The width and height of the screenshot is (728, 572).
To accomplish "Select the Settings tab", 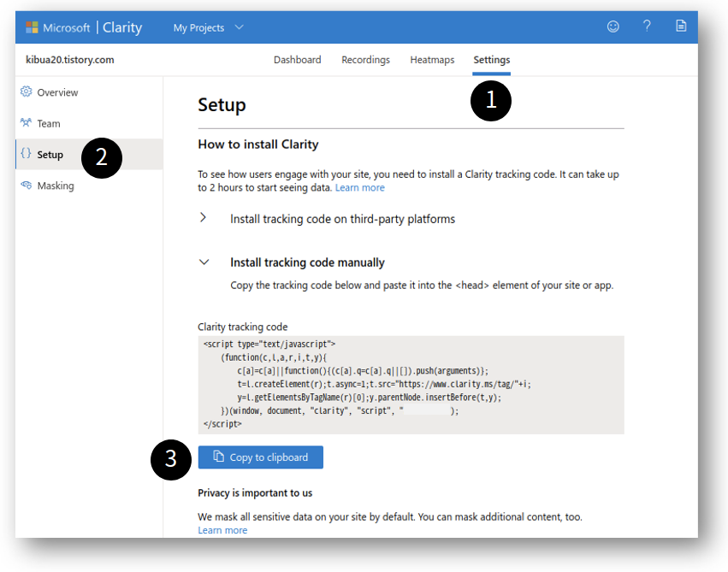I will coord(492,60).
